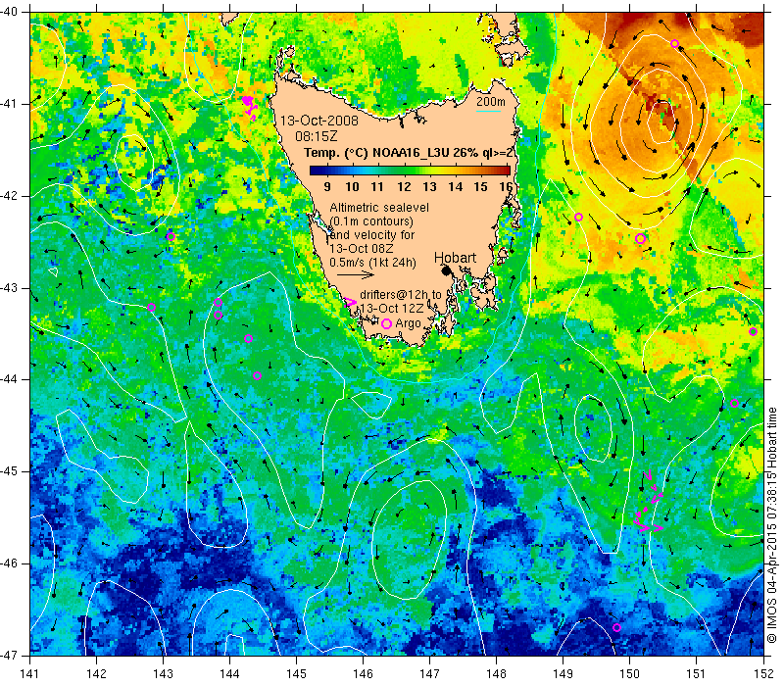
Task: Click the green colorbar section above 12
Action: coord(405,171)
